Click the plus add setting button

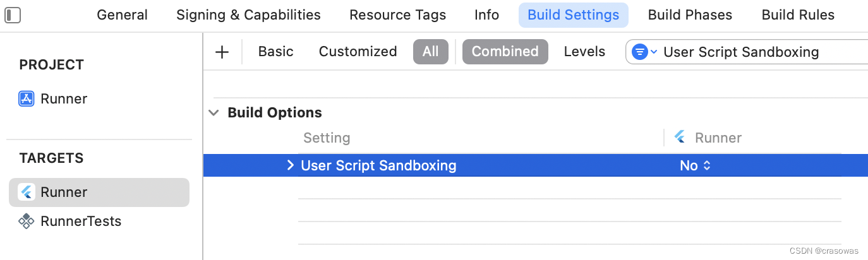coord(222,52)
